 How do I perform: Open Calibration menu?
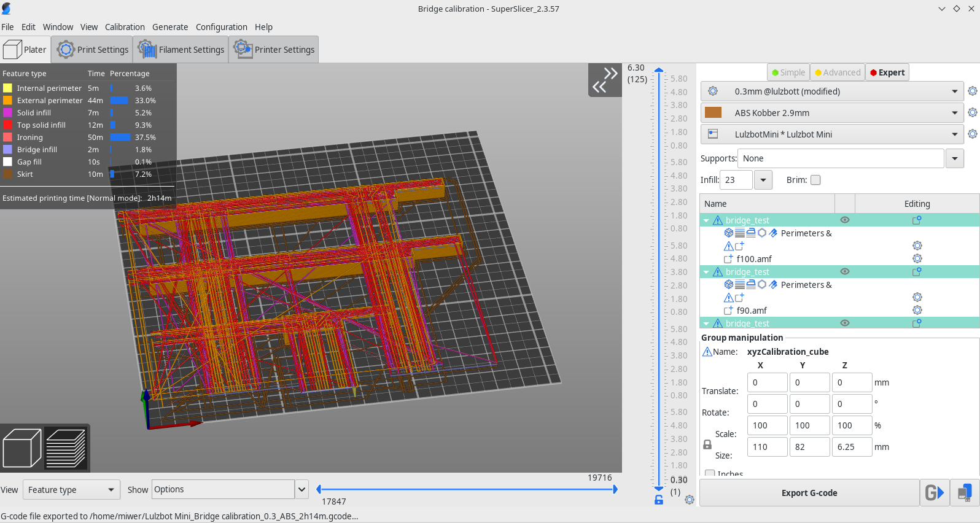click(125, 27)
